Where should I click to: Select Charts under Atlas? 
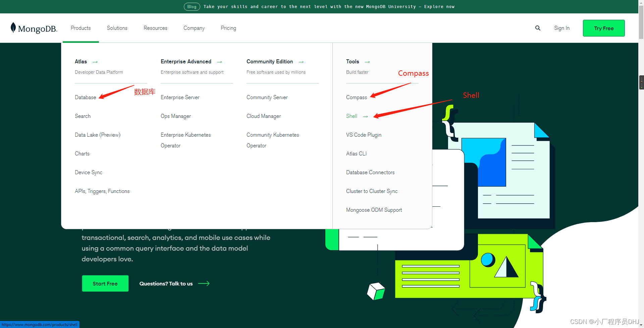pyautogui.click(x=82, y=154)
